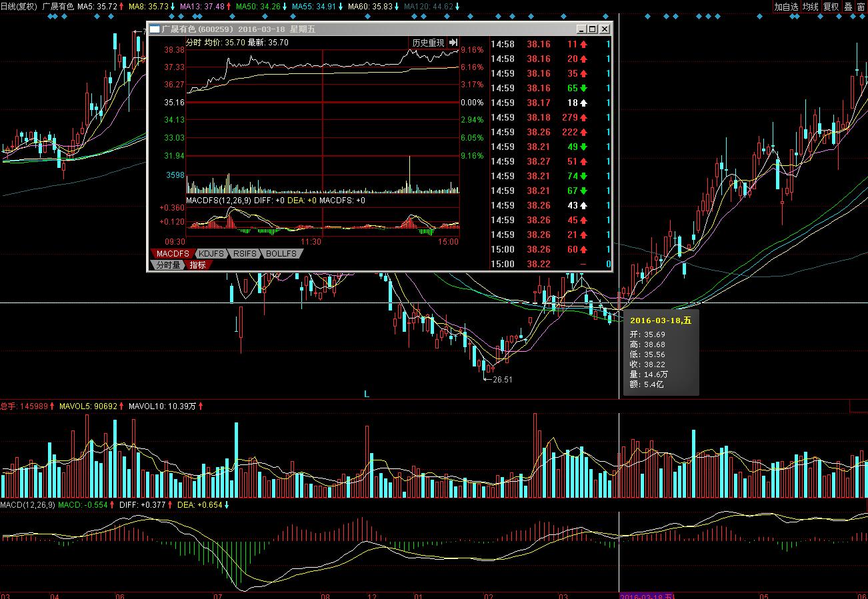Click the 历史重现 replay button

(x=427, y=43)
